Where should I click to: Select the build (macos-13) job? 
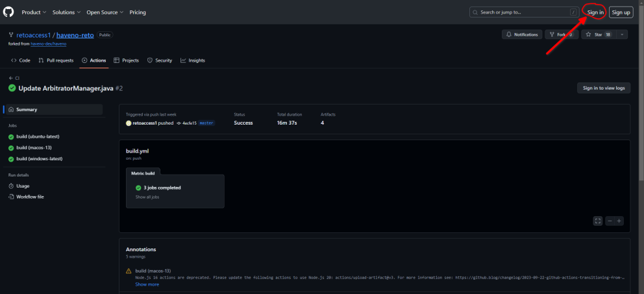[34, 147]
